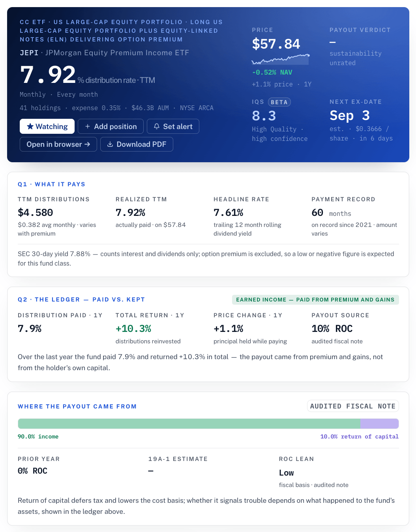Click the 10.0% return of capital label
The image size is (416, 532).
pyautogui.click(x=360, y=436)
